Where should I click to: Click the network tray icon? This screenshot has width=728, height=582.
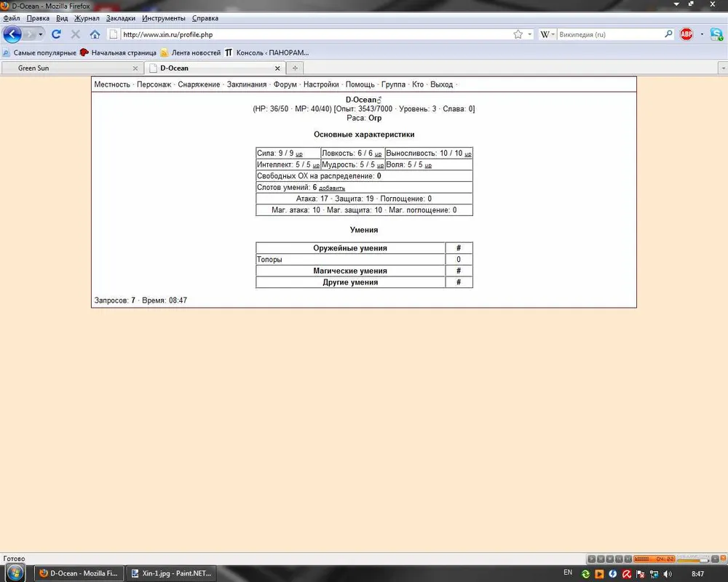[654, 574]
